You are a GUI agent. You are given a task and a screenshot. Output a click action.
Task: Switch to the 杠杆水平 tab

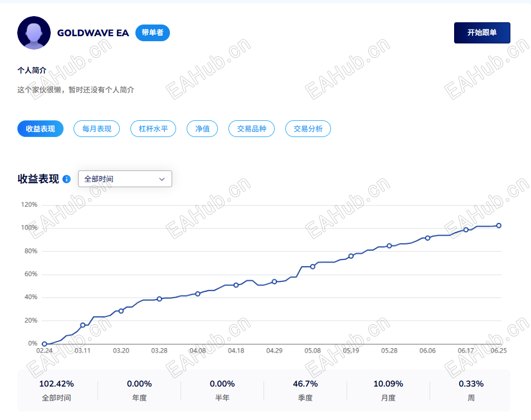click(x=153, y=129)
